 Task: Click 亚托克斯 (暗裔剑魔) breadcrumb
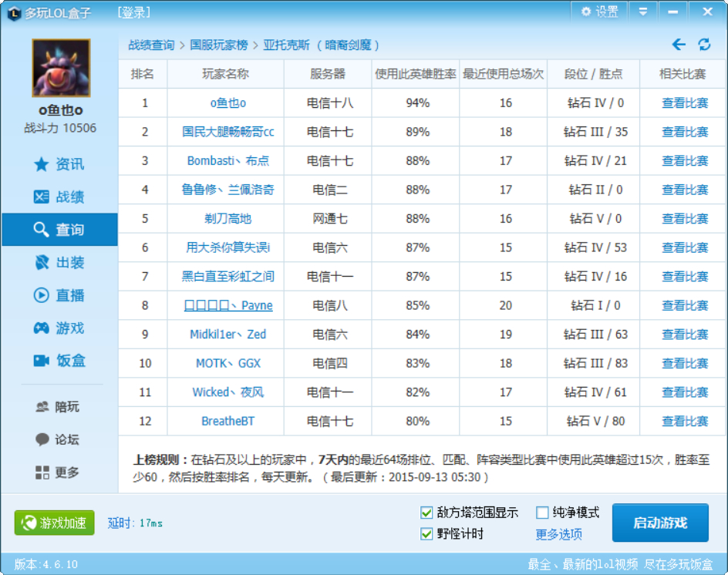322,45
